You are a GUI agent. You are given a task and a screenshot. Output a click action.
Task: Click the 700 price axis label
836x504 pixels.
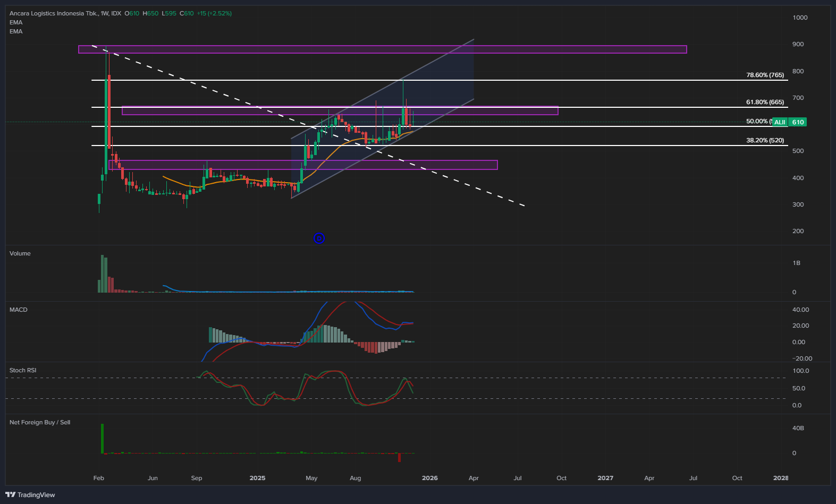pos(798,98)
